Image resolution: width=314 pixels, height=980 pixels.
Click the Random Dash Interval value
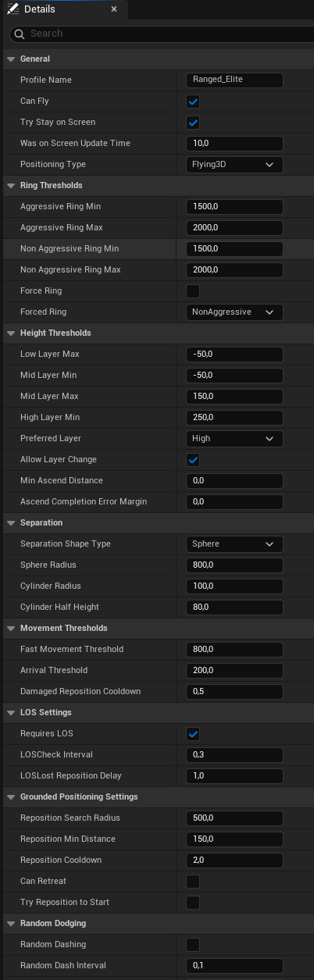pyautogui.click(x=234, y=966)
